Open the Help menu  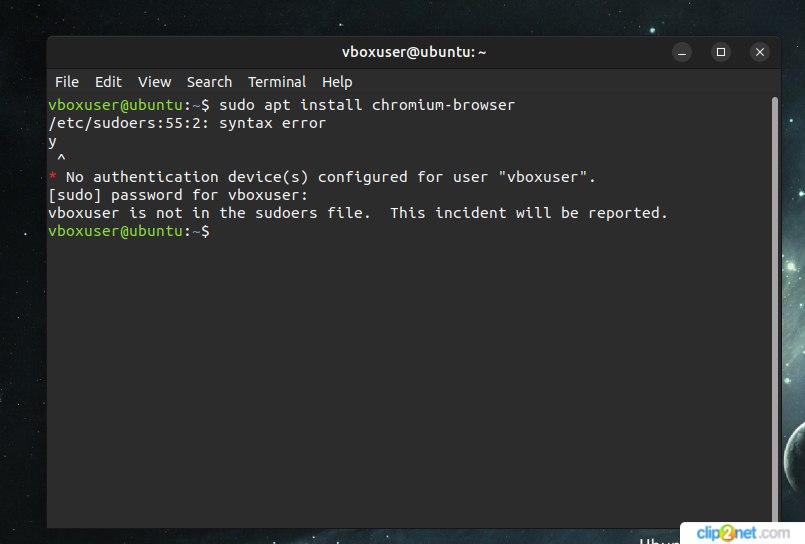pos(337,82)
